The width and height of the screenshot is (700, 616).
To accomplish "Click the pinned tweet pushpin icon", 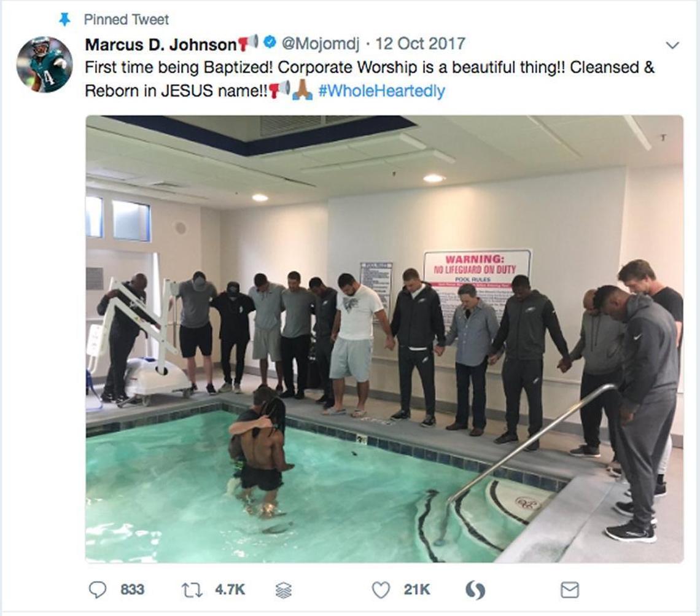I will [x=65, y=19].
